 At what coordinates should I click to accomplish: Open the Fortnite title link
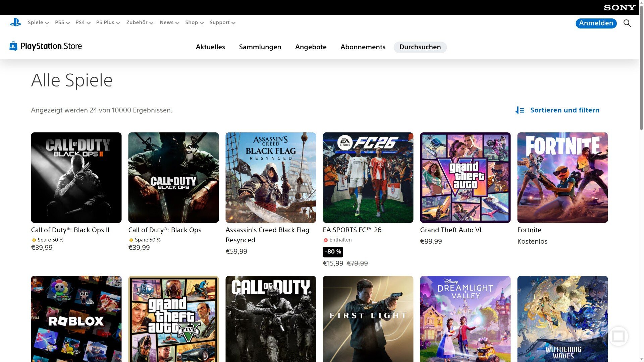pyautogui.click(x=529, y=230)
